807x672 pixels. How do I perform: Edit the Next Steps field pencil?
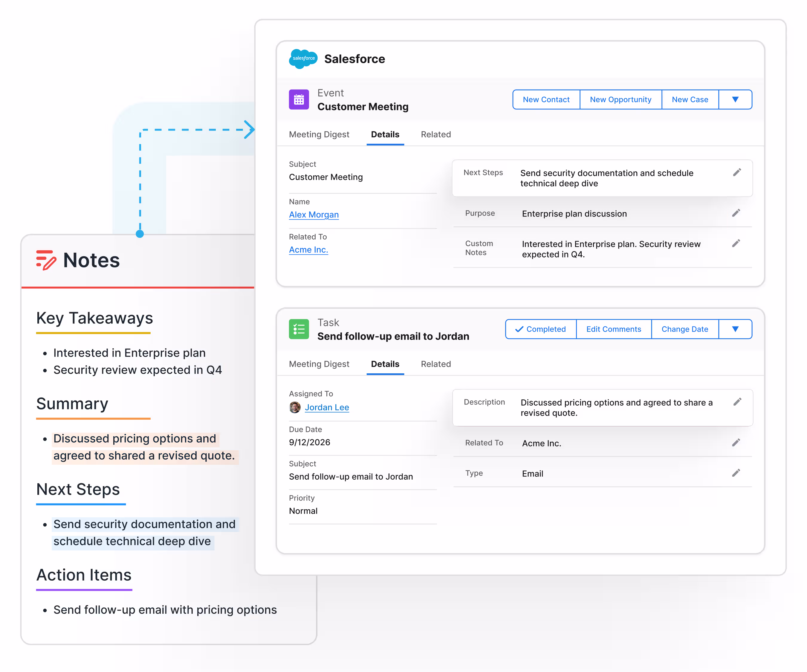click(x=737, y=172)
